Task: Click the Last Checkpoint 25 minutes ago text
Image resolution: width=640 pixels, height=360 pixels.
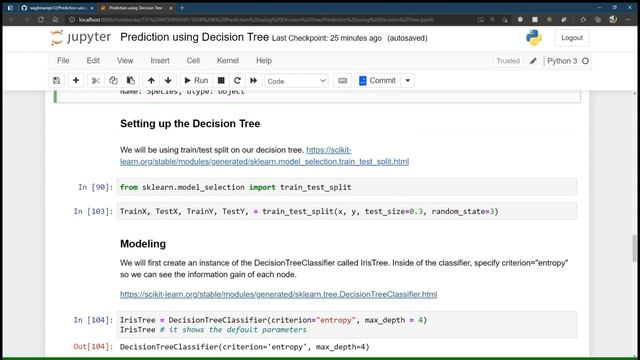Action: click(327, 38)
